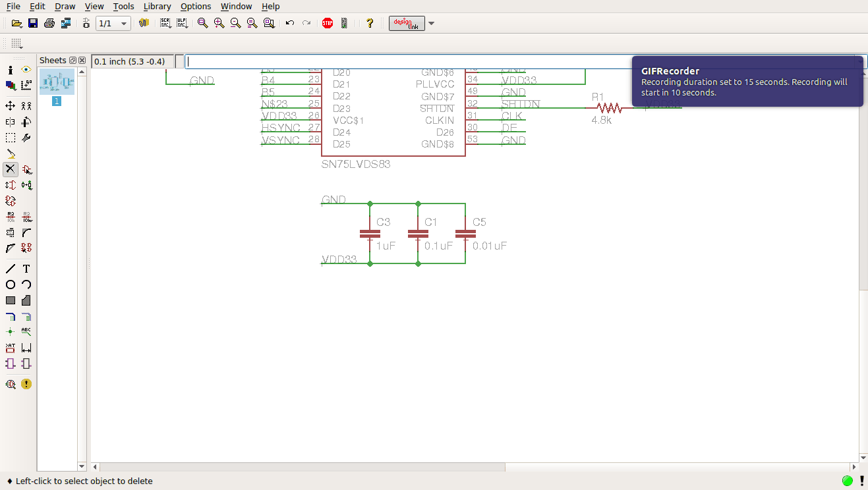Choose the Text tool marked with a T
868x490 pixels.
26,269
